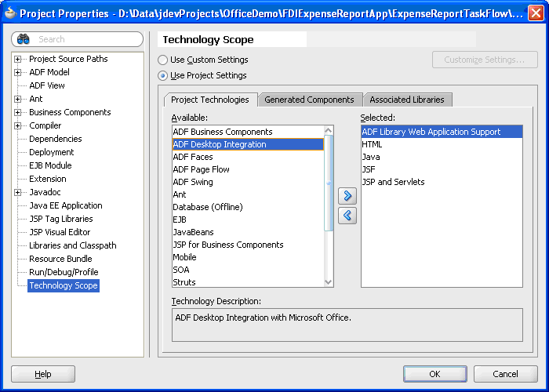This screenshot has height=392, width=549.
Task: Click the Search input field
Action: pyautogui.click(x=77, y=39)
